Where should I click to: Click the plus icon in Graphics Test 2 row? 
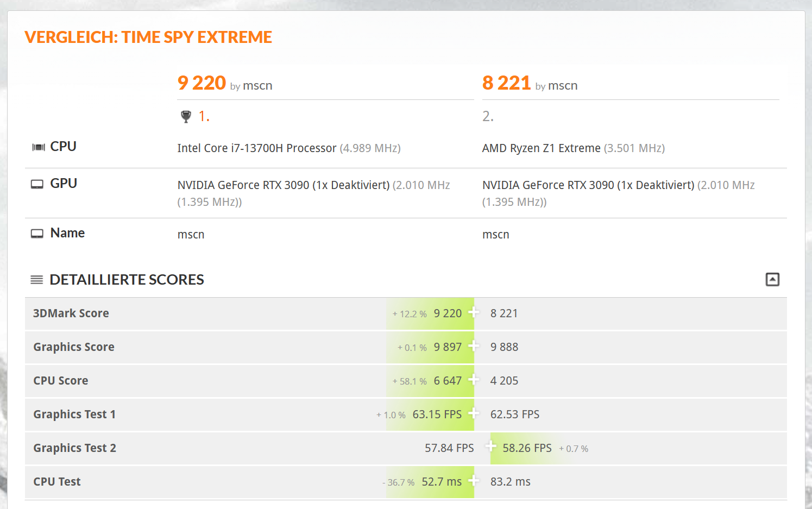tap(490, 447)
